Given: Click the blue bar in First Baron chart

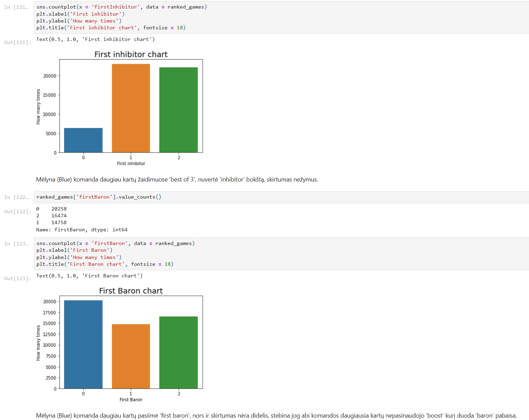Looking at the screenshot, I should tap(83, 344).
